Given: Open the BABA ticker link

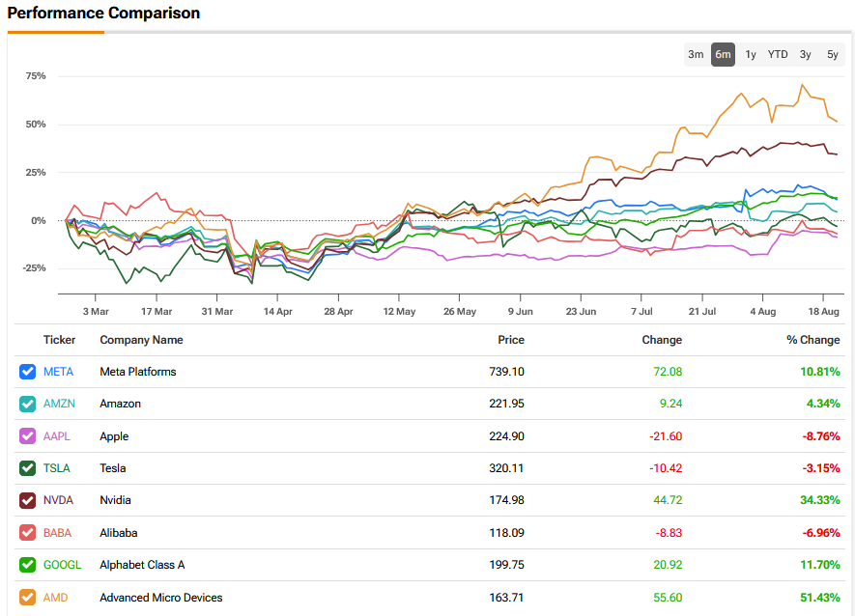Looking at the screenshot, I should 57,533.
